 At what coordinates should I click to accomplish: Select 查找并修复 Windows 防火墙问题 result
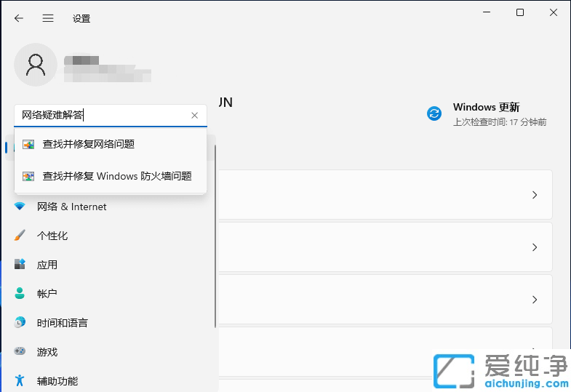[x=111, y=176]
